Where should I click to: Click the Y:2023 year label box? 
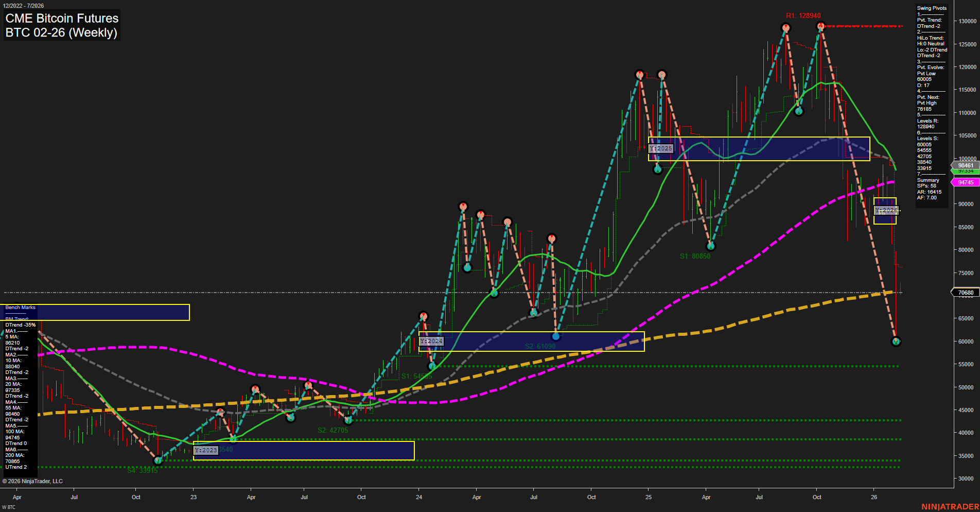[205, 450]
